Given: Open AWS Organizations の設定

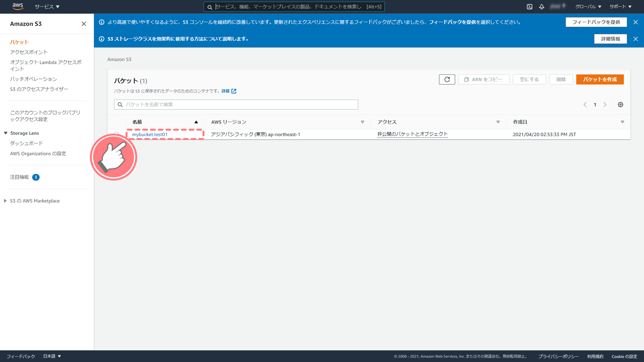Looking at the screenshot, I should pyautogui.click(x=38, y=153).
